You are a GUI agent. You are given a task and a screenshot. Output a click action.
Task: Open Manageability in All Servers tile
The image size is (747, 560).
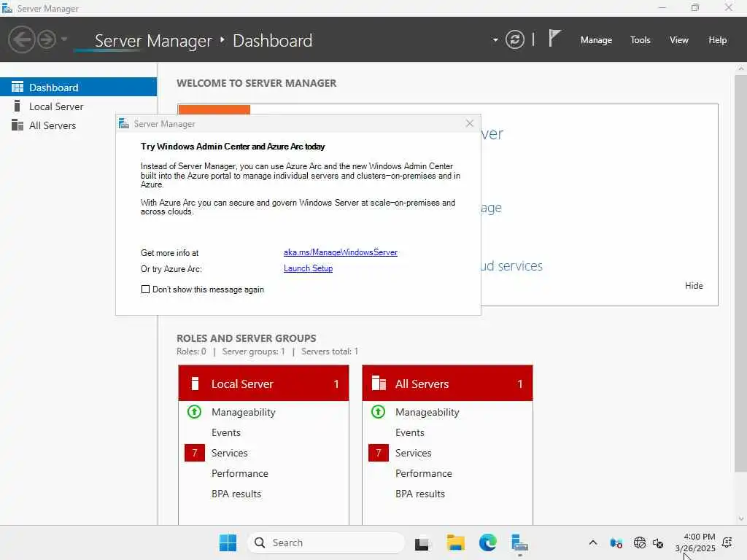coord(427,413)
